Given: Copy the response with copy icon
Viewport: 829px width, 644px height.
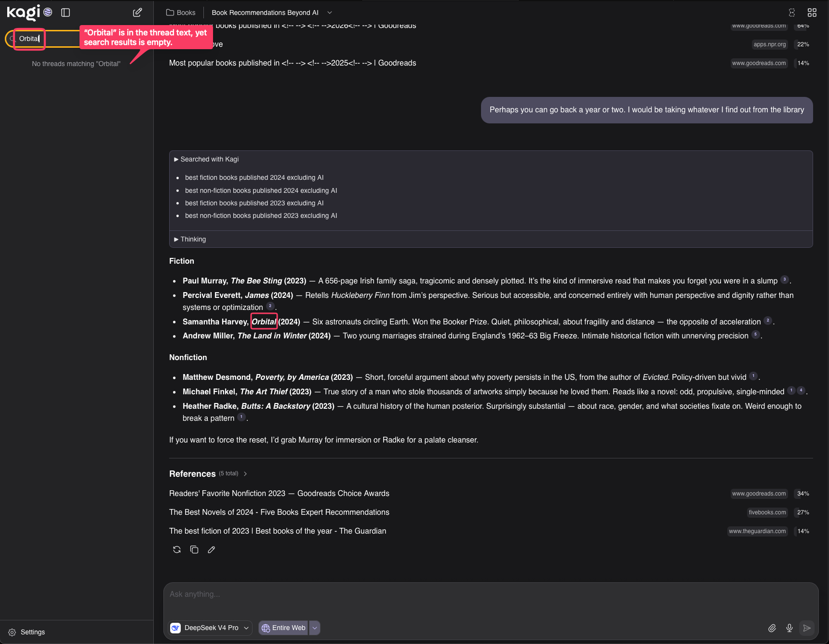Looking at the screenshot, I should point(194,550).
